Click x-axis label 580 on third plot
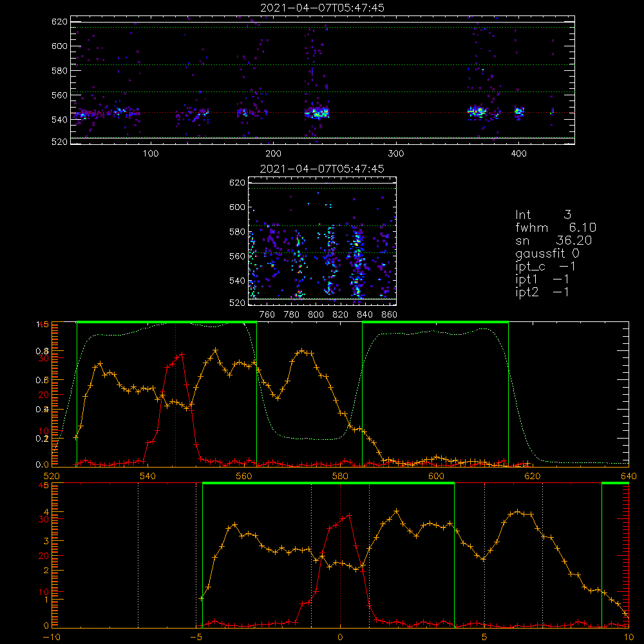This screenshot has height=644, width=644. pos(340,476)
